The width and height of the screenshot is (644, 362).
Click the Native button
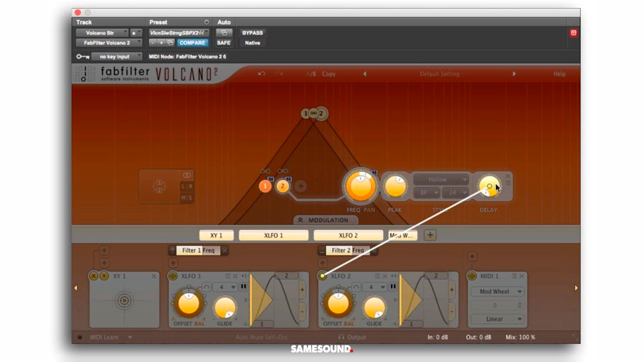pos(252,43)
